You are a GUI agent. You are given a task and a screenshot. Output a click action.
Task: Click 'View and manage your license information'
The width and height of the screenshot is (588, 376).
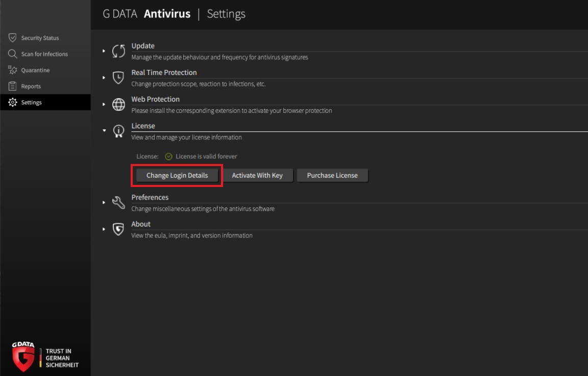pyautogui.click(x=186, y=137)
